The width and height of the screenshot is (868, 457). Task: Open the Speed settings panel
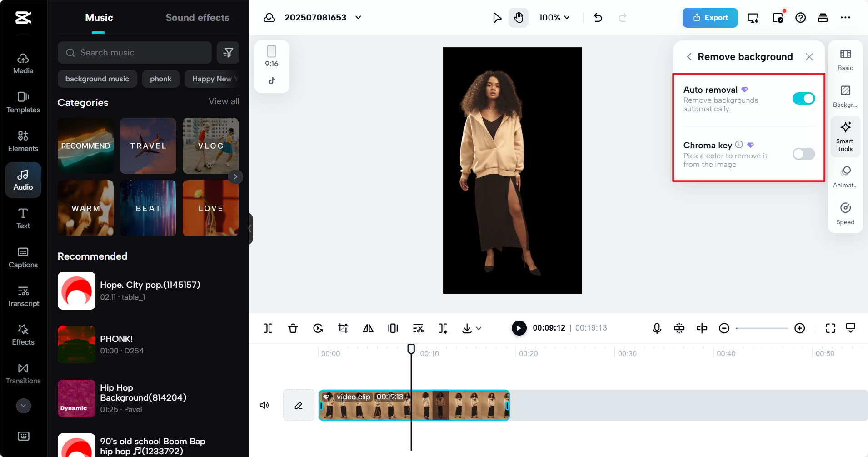point(845,213)
